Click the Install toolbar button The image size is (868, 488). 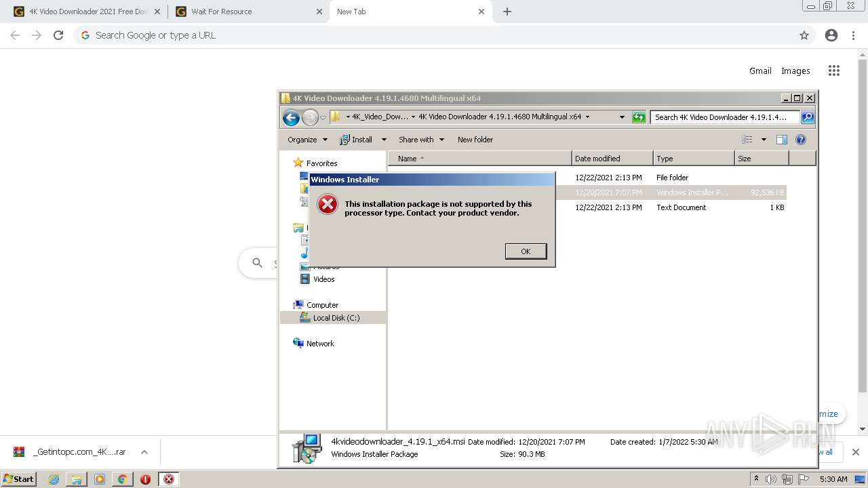[x=356, y=140]
